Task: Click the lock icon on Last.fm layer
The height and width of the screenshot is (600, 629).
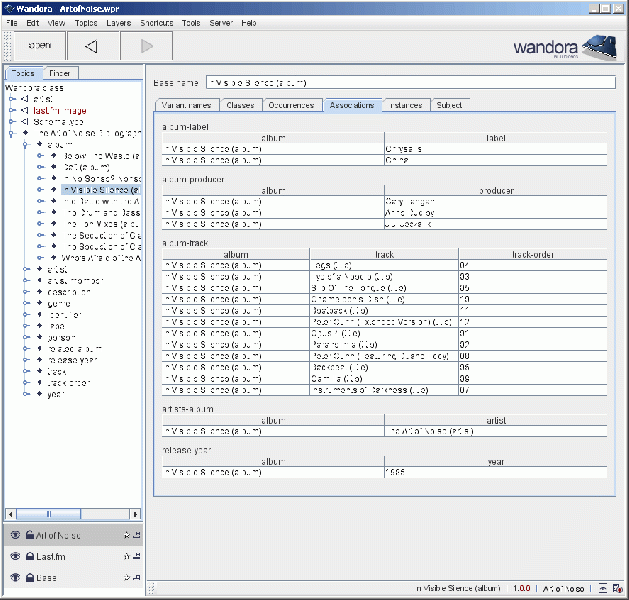Action: click(30, 557)
